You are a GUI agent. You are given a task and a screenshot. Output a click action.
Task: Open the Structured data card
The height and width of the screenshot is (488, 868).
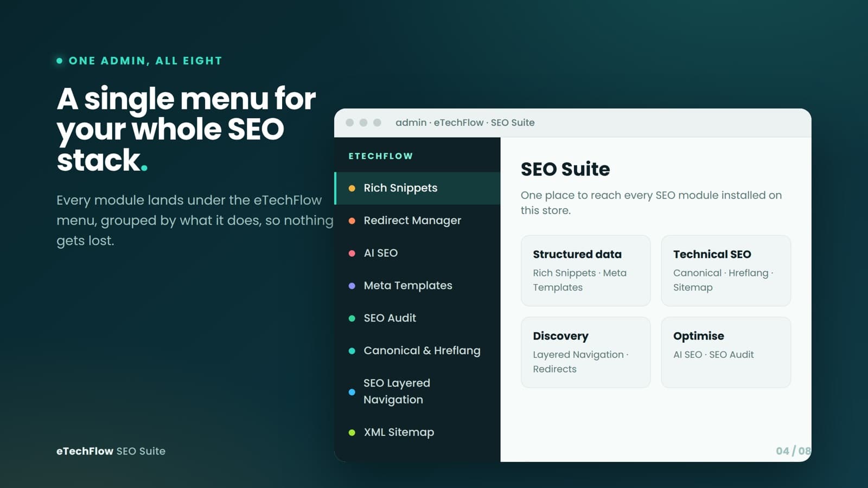tap(585, 271)
